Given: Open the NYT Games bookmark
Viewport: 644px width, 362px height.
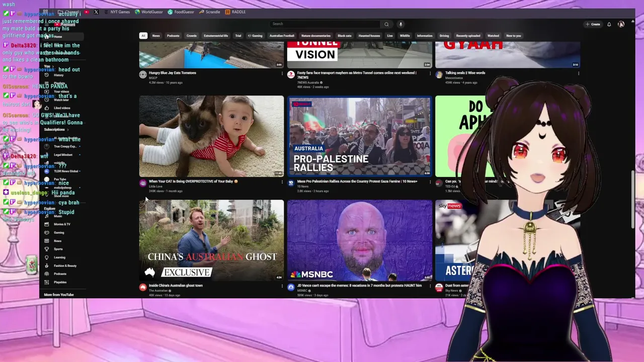Looking at the screenshot, I should click(x=116, y=12).
